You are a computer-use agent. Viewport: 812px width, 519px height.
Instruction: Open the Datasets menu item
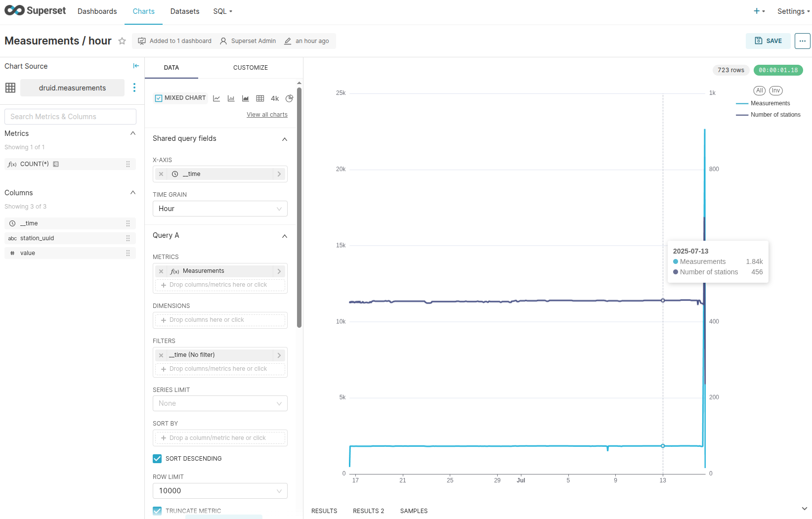(185, 11)
